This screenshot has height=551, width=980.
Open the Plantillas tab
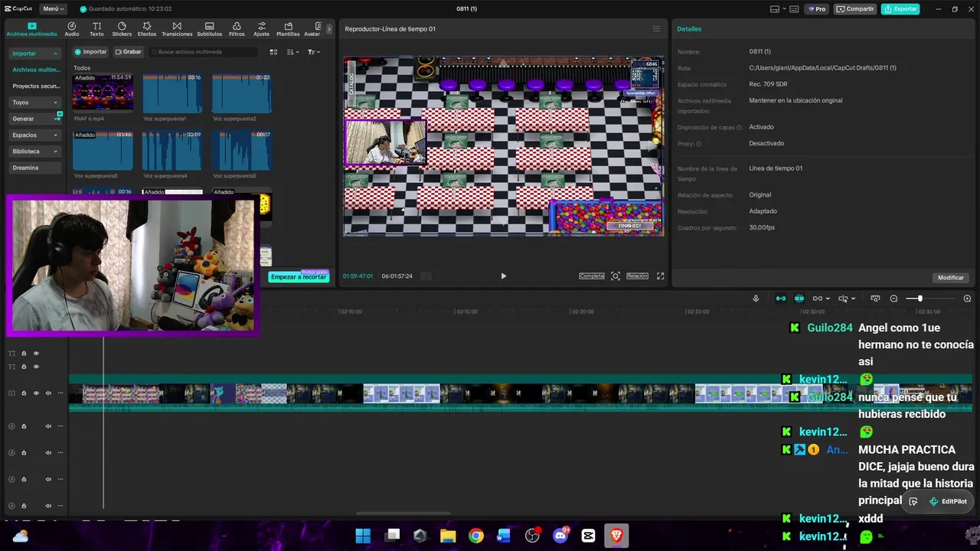coord(288,29)
